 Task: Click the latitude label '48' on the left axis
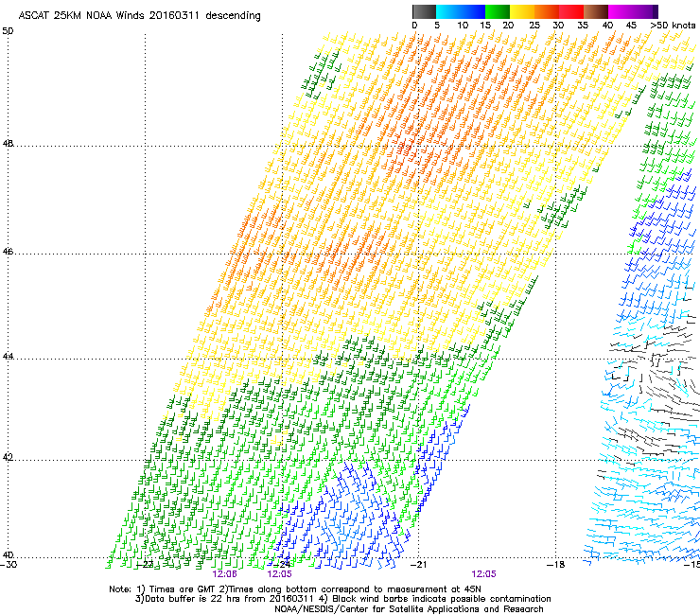[x=8, y=144]
